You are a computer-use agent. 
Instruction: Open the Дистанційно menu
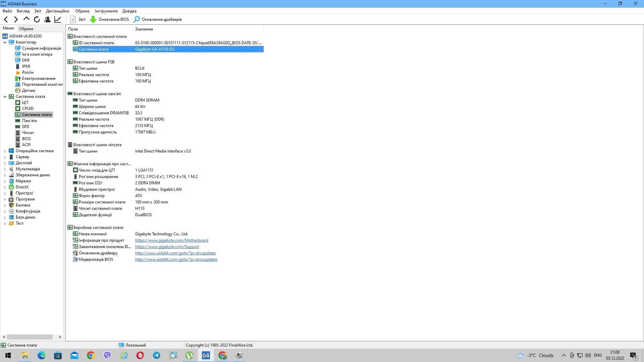(58, 11)
